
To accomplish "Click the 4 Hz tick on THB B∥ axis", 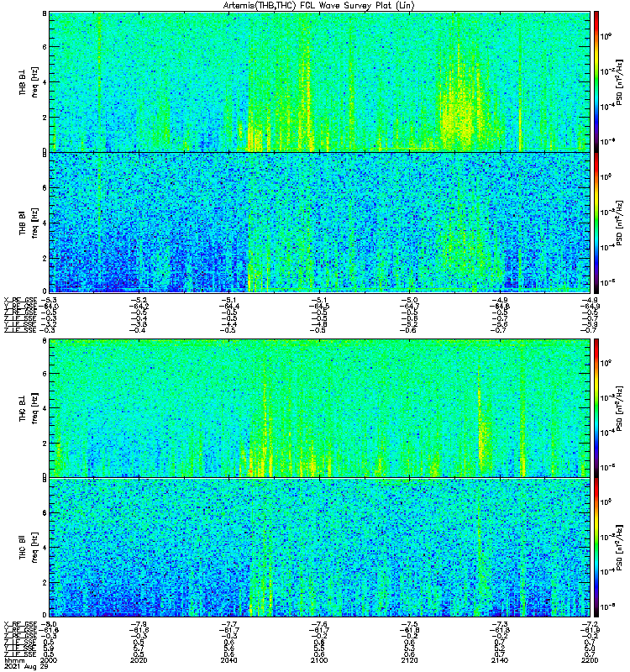I will (45, 223).
